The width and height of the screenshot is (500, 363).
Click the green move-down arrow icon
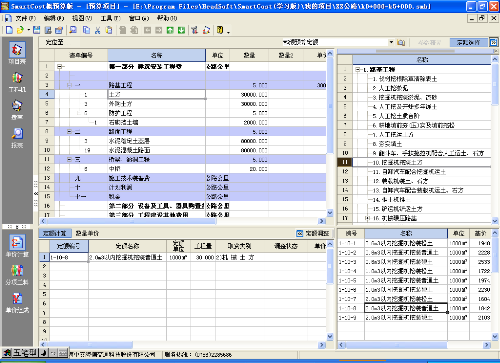181,30
